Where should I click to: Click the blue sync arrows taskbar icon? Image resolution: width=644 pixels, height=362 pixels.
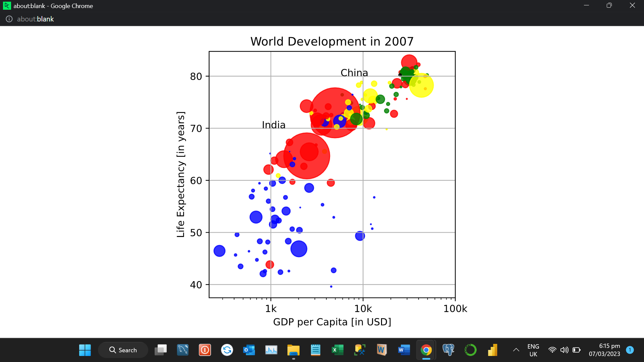pyautogui.click(x=227, y=350)
